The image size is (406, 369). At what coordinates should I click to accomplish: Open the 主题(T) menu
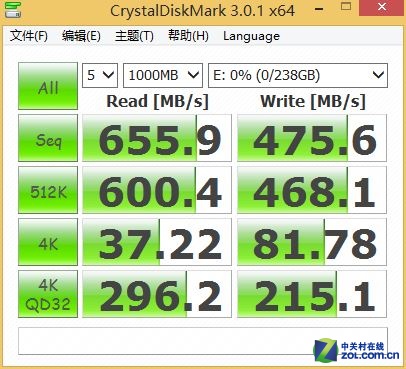[134, 36]
